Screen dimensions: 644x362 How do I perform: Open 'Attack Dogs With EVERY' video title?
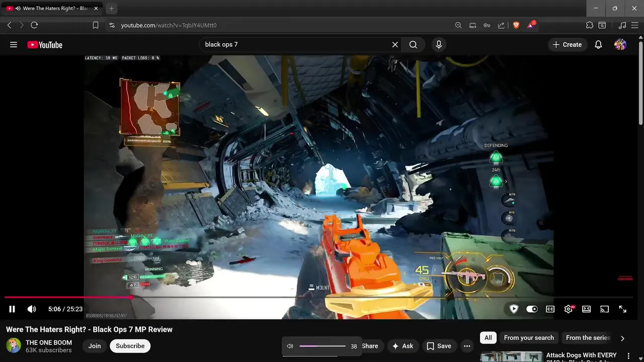(x=581, y=356)
